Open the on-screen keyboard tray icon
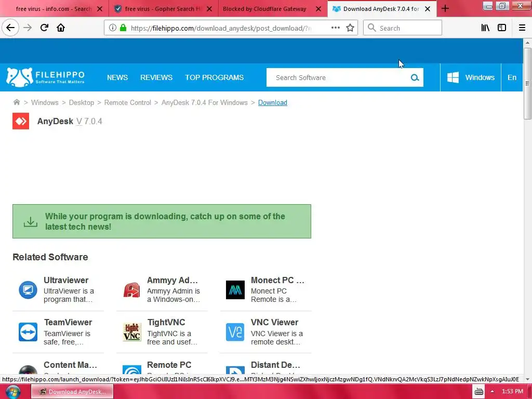Viewport: 532px width, 399px height. [x=478, y=392]
